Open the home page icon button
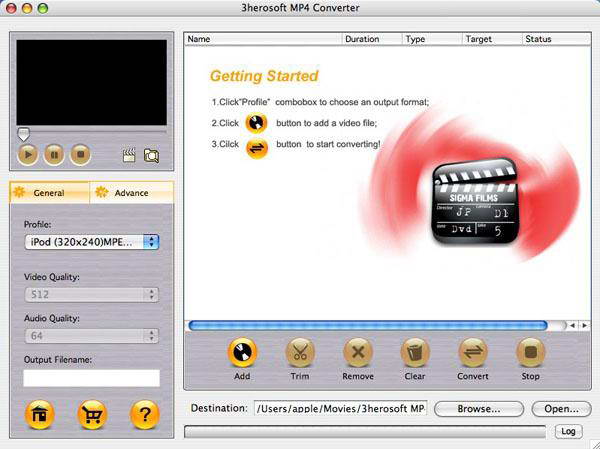Screen dimensions: 600x449 [39, 415]
